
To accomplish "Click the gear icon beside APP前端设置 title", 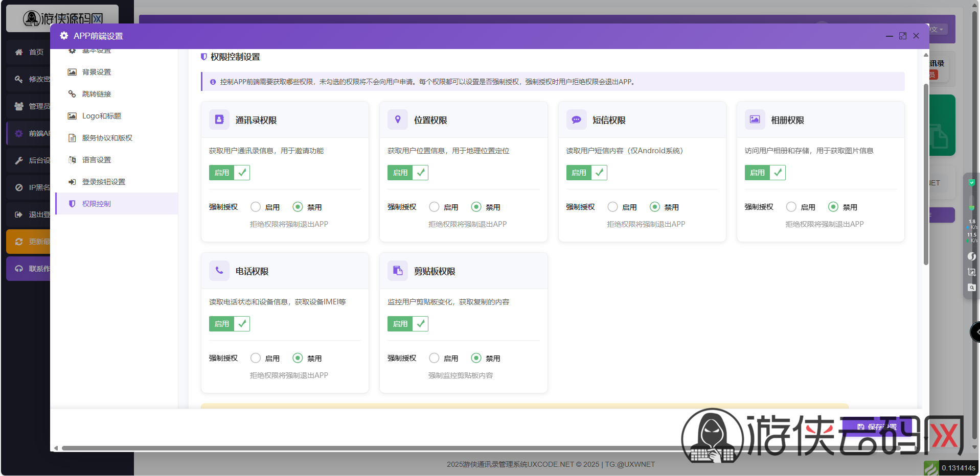I will (64, 36).
